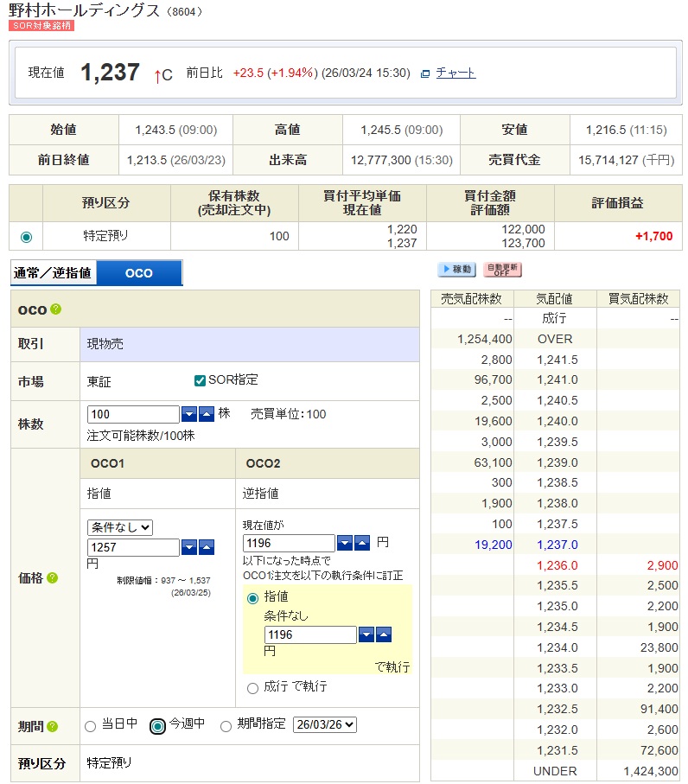Select the 指値 execution radio button

253,598
